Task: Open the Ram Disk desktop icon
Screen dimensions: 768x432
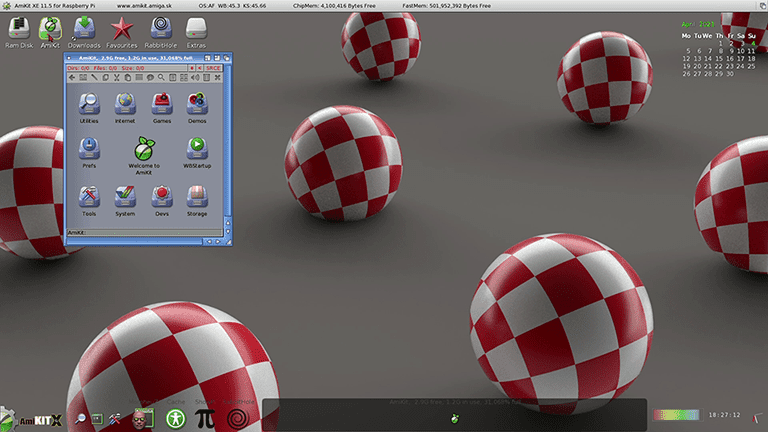Action: [x=19, y=32]
